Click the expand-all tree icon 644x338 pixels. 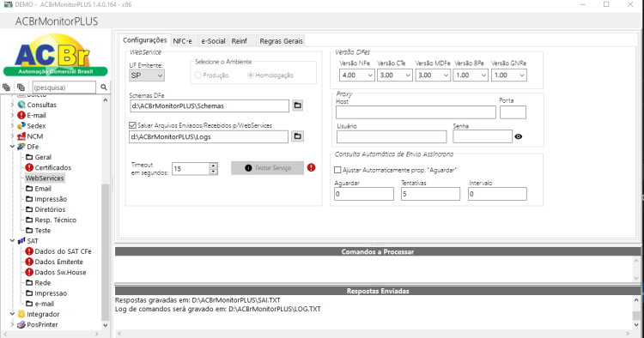click(7, 88)
